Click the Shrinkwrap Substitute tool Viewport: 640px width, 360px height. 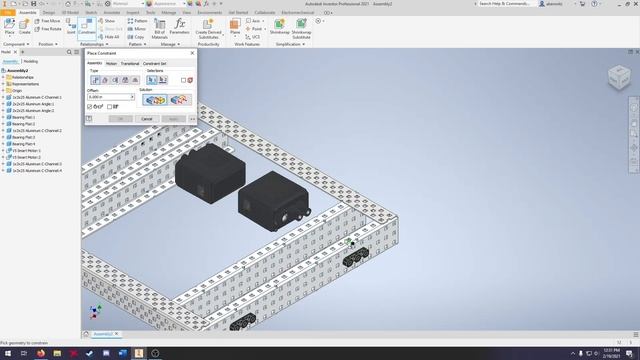click(301, 29)
